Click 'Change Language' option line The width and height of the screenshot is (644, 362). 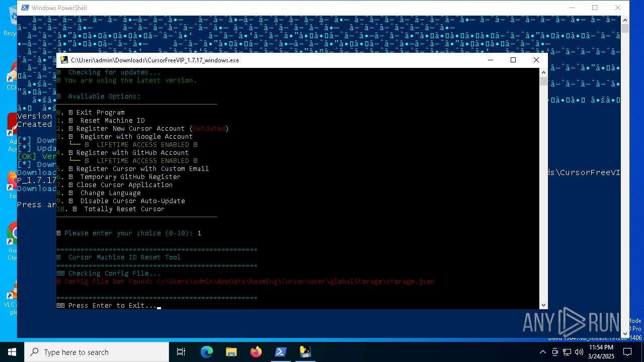click(99, 193)
